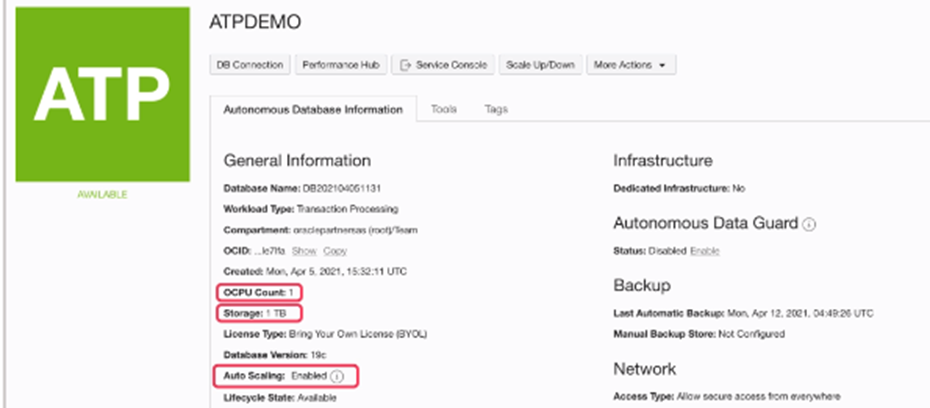930x408 pixels.
Task: Click the green ATP database logo
Action: pyautogui.click(x=103, y=94)
